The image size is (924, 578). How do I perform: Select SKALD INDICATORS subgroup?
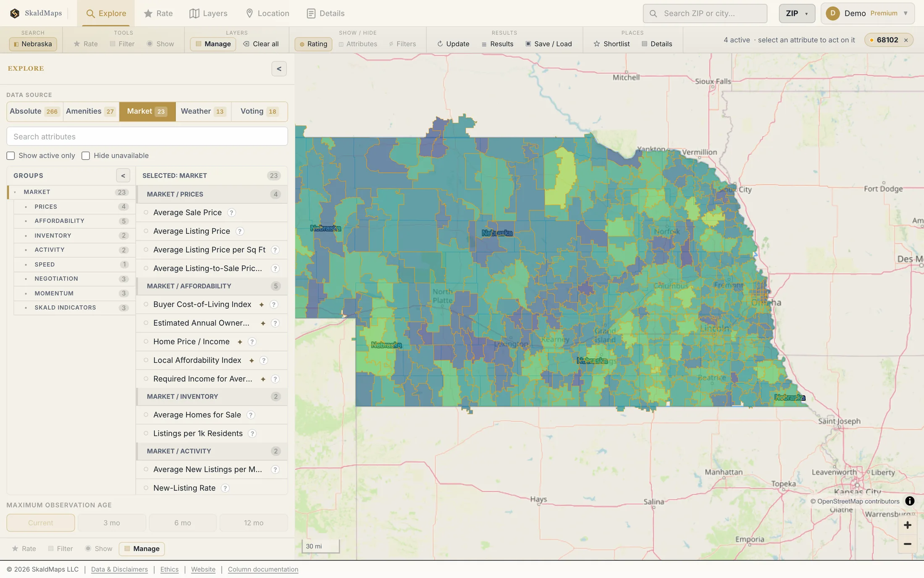[74, 308]
